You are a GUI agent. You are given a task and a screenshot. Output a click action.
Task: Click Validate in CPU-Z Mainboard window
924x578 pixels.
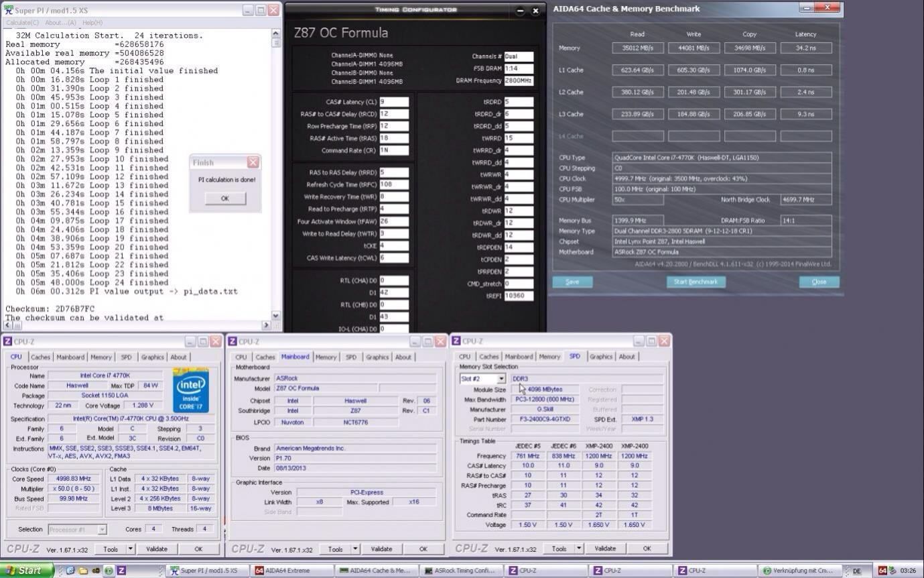pyautogui.click(x=381, y=548)
